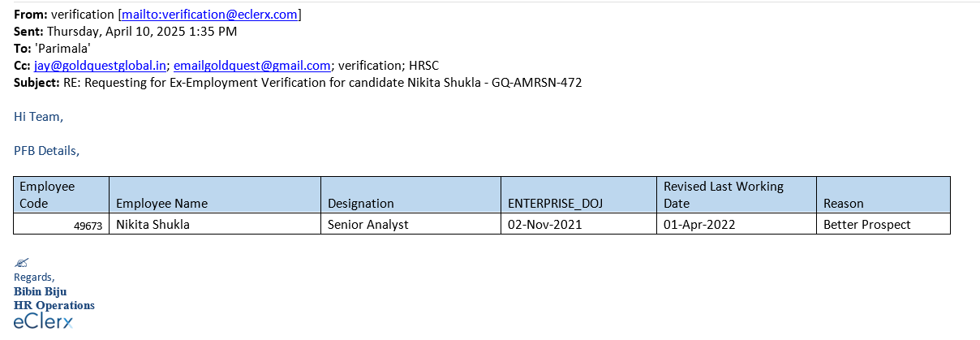Select the employee code 49673 cell
The image size is (980, 340).
click(x=88, y=226)
